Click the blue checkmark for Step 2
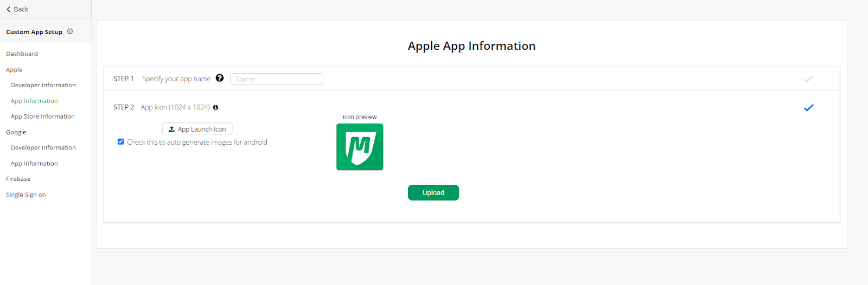Screen dimensions: 868x285 [x=808, y=107]
